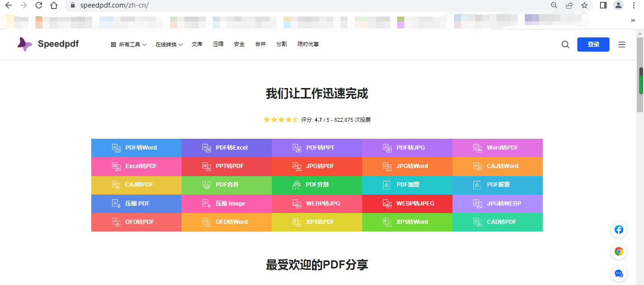Image resolution: width=644 pixels, height=285 pixels.
Task: Click the blue 登录 button
Action: tap(593, 45)
